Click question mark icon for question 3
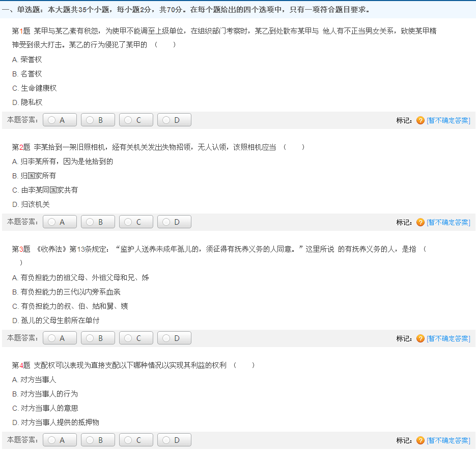Screen dimensions: 476x450 420,338
